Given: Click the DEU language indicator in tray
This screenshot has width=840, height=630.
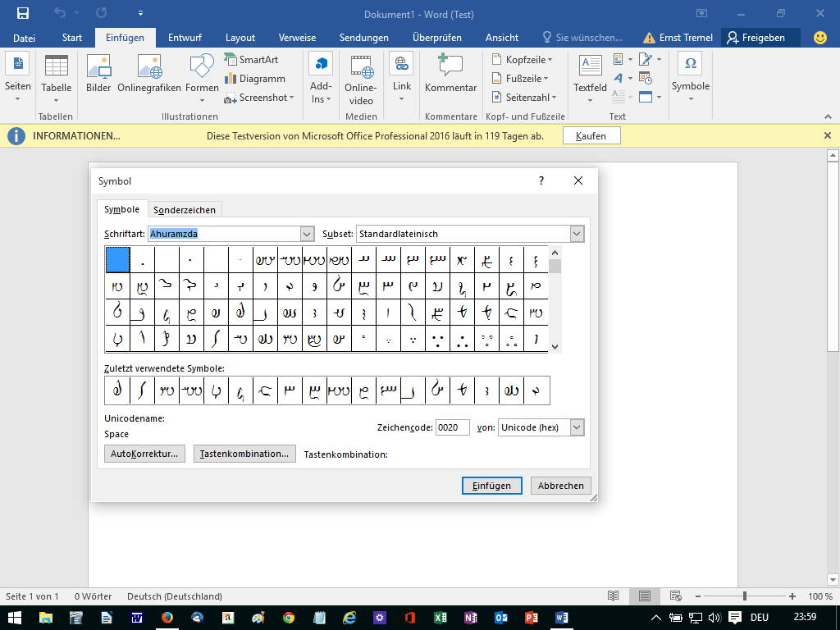Looking at the screenshot, I should click(x=759, y=618).
